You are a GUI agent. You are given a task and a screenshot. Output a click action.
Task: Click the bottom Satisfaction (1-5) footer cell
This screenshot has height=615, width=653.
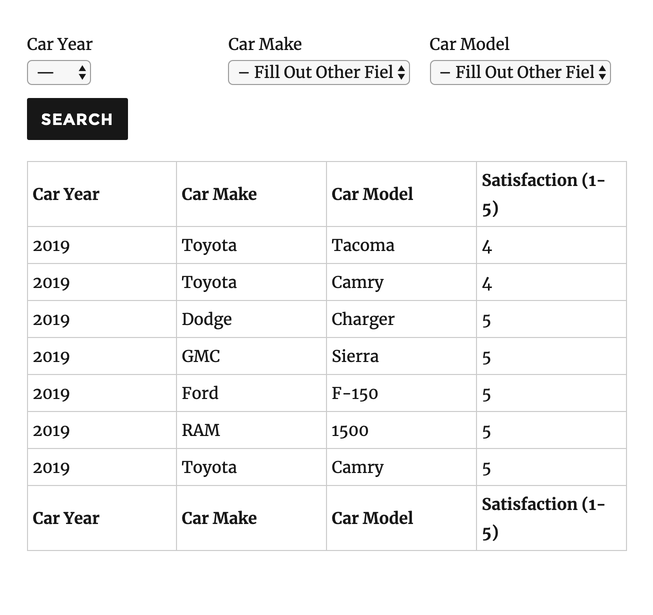click(551, 518)
